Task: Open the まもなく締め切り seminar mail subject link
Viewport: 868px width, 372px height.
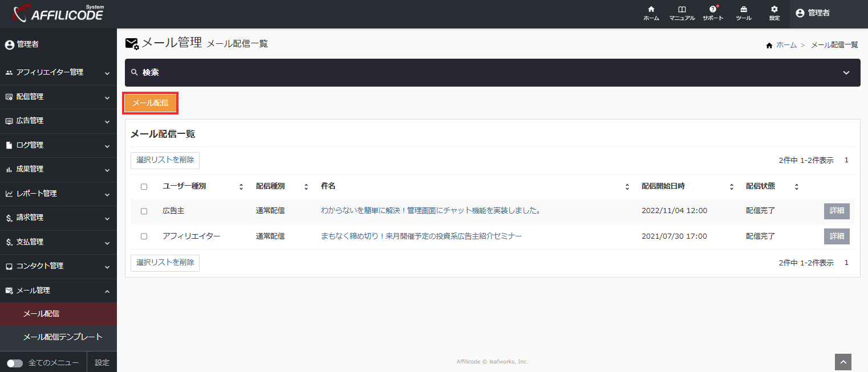Action: (421, 236)
